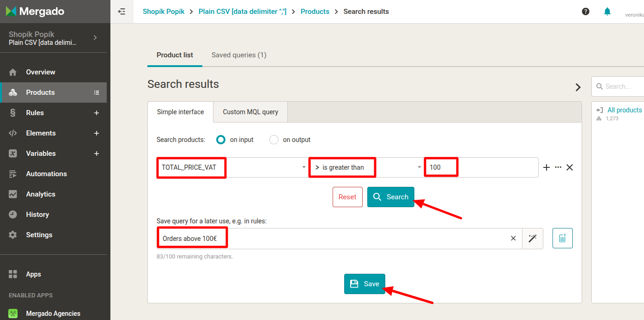The image size is (644, 320).
Task: Open help via the question mark icon
Action: 586,12
